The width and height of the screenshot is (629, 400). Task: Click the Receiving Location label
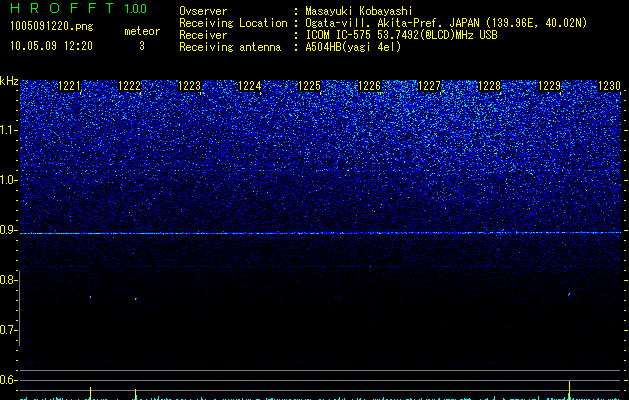233,23
